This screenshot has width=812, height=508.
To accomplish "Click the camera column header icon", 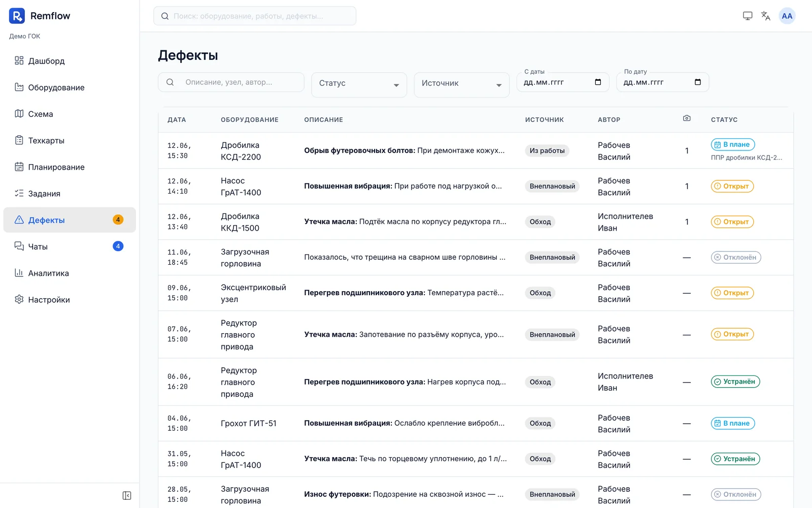I will pos(687,118).
